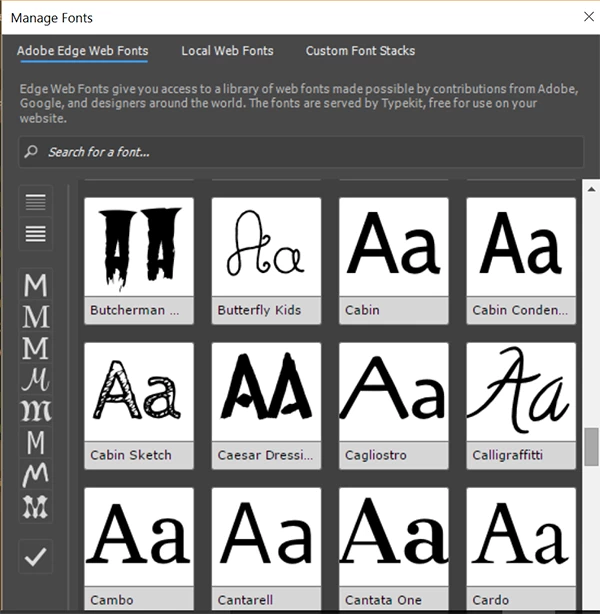Screen dimensions: 600x614
Task: Click the 'Cambo' font name label
Action: (x=112, y=600)
